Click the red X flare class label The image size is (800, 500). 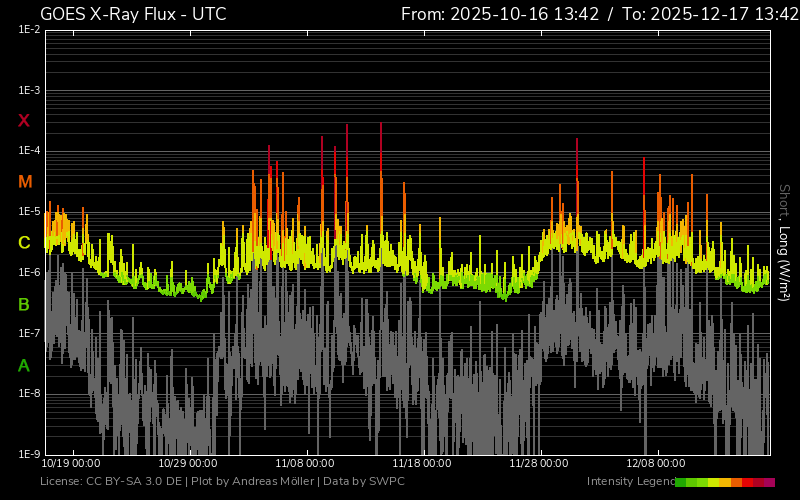[24, 121]
